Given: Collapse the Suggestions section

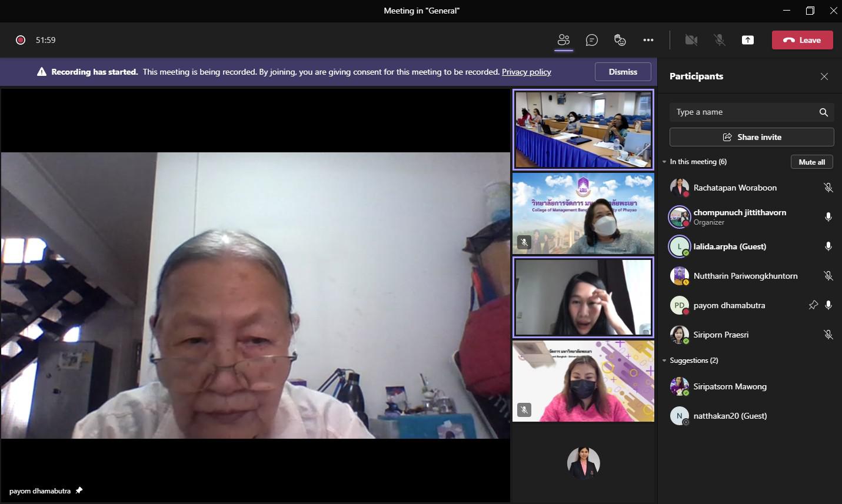Looking at the screenshot, I should point(664,361).
